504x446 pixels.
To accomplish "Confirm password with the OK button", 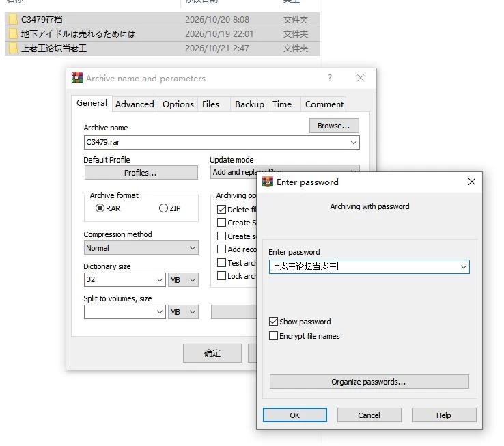I will pyautogui.click(x=295, y=415).
